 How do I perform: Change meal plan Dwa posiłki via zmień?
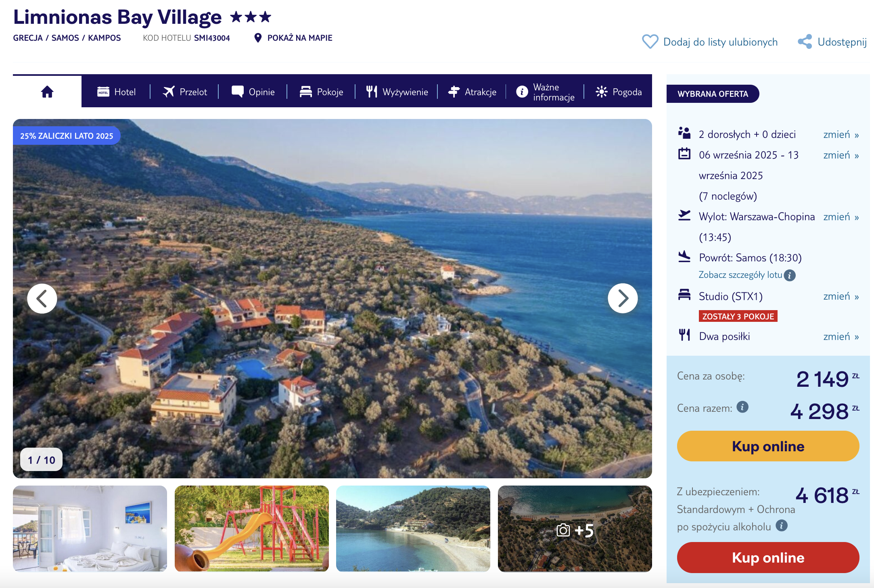click(841, 337)
